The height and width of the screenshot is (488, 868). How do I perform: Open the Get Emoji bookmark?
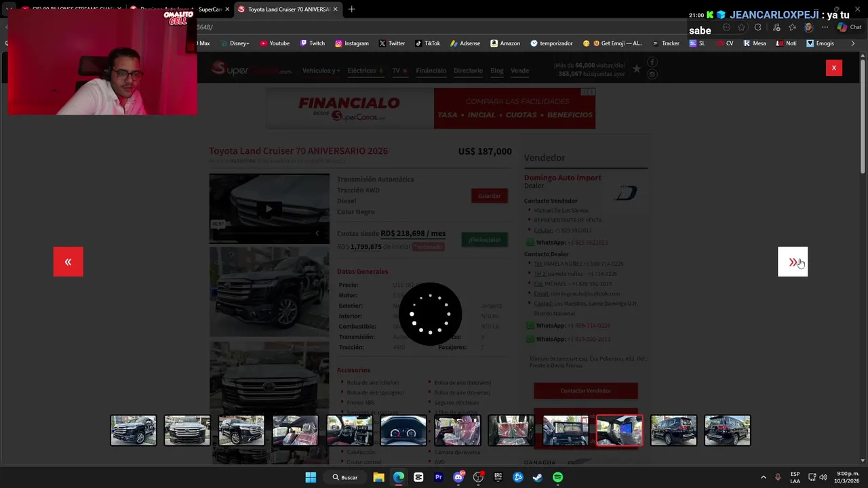(612, 43)
